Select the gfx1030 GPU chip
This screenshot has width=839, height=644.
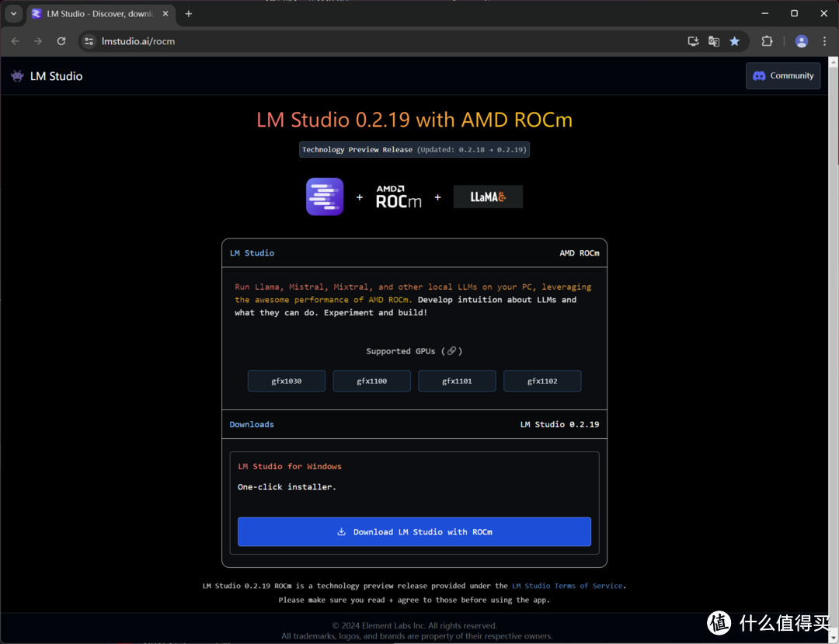pos(286,381)
